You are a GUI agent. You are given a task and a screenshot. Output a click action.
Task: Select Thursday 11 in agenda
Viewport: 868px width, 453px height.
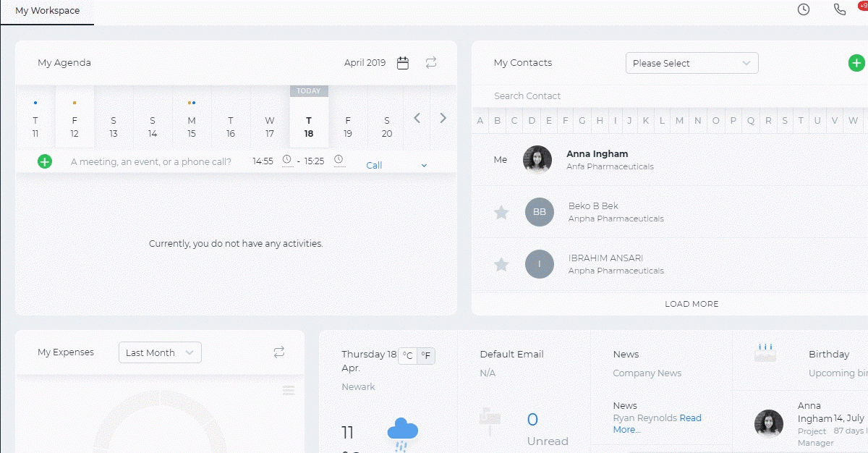click(x=35, y=117)
